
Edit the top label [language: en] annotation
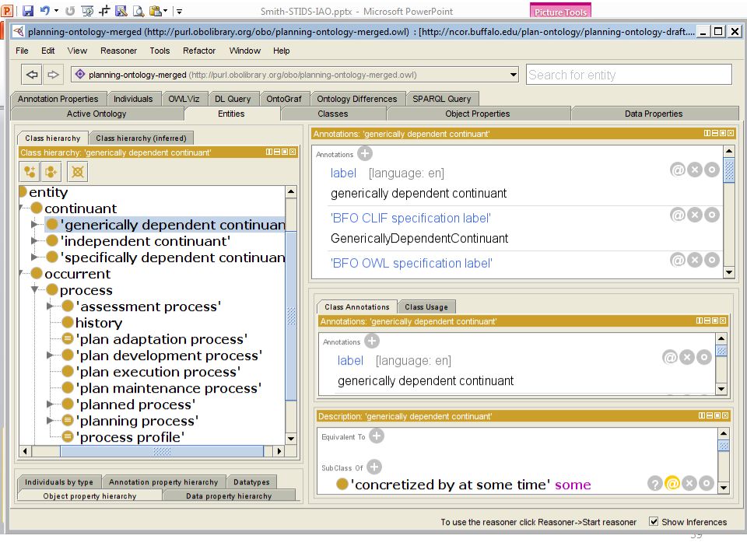[712, 170]
